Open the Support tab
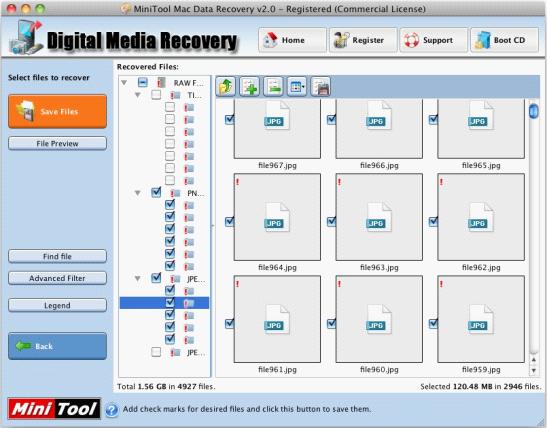Viewport: 548px width, 429px height. (433, 40)
